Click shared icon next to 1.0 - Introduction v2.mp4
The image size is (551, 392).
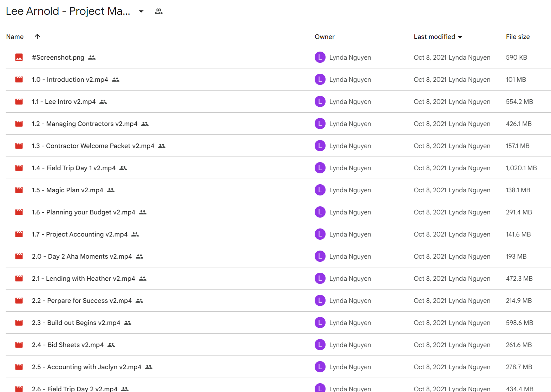[116, 80]
